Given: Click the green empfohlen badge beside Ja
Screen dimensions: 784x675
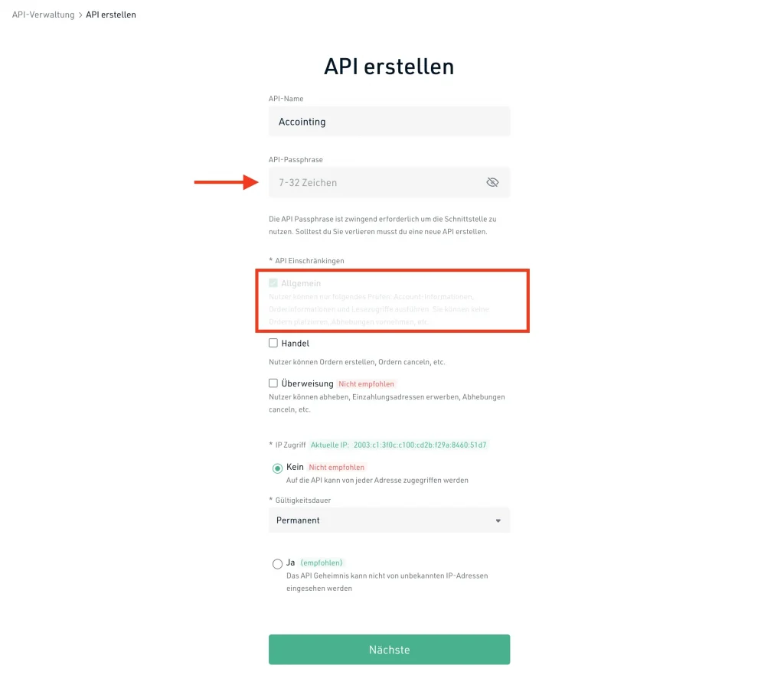Looking at the screenshot, I should click(x=322, y=562).
